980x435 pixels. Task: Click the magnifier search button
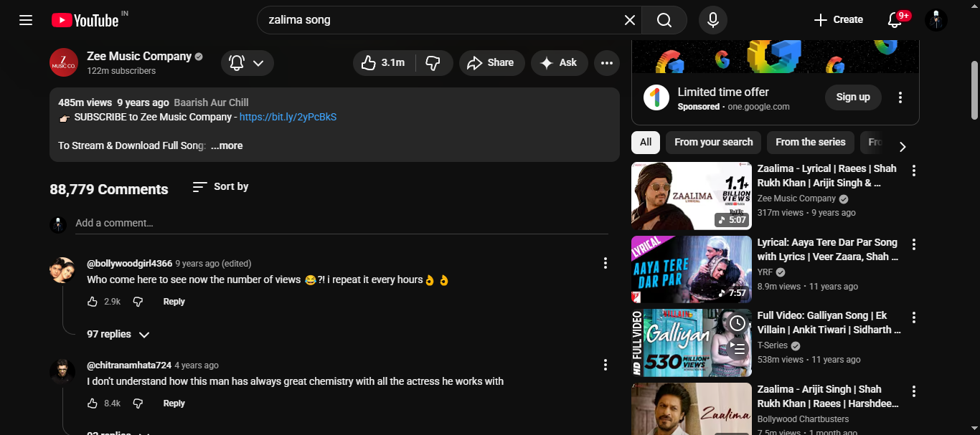point(664,20)
